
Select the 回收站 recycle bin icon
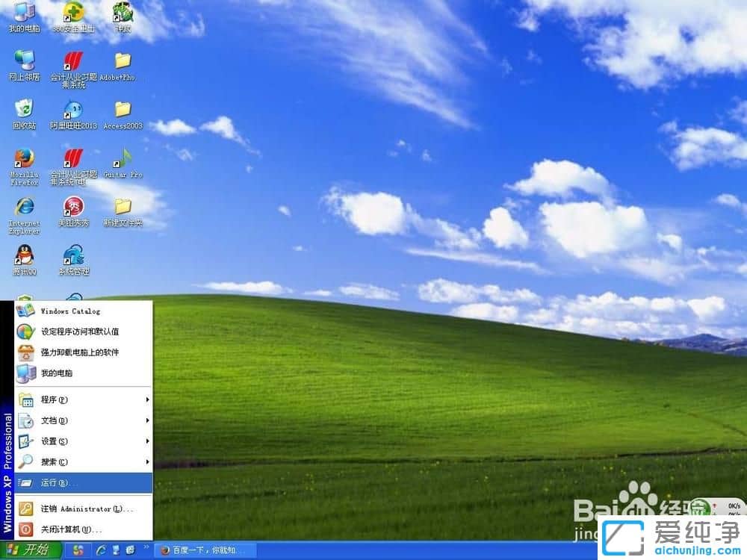pos(24,109)
